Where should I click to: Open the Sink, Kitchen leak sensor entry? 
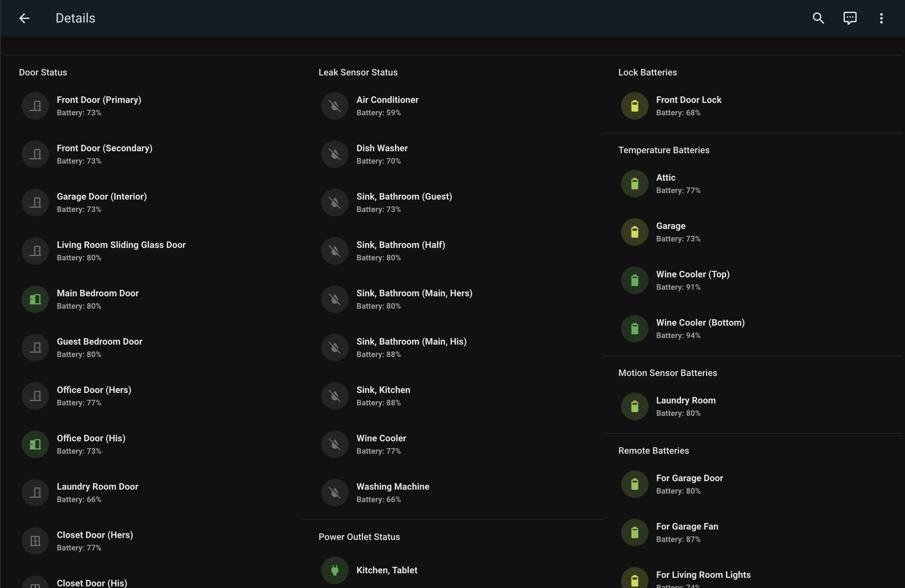click(383, 396)
